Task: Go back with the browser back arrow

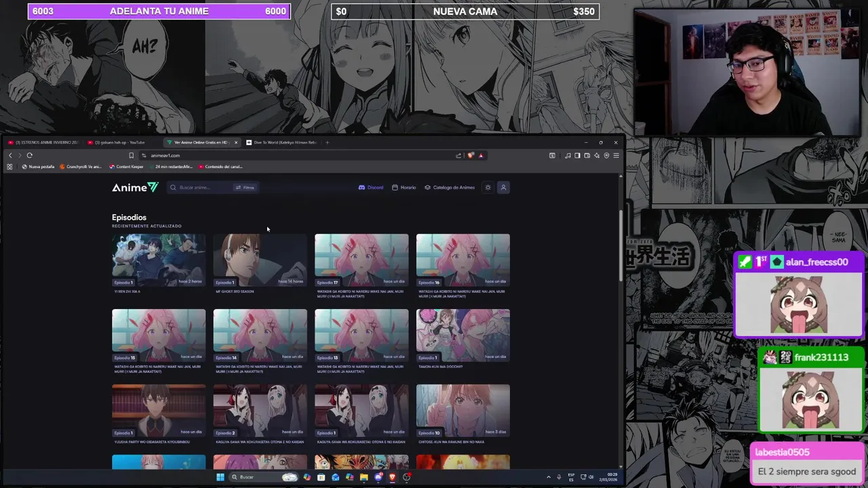Action: point(10,155)
